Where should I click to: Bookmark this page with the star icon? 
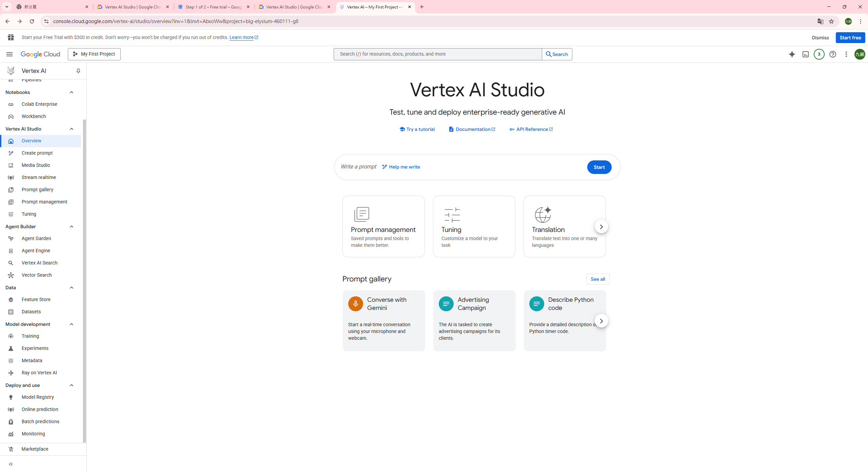pyautogui.click(x=831, y=21)
